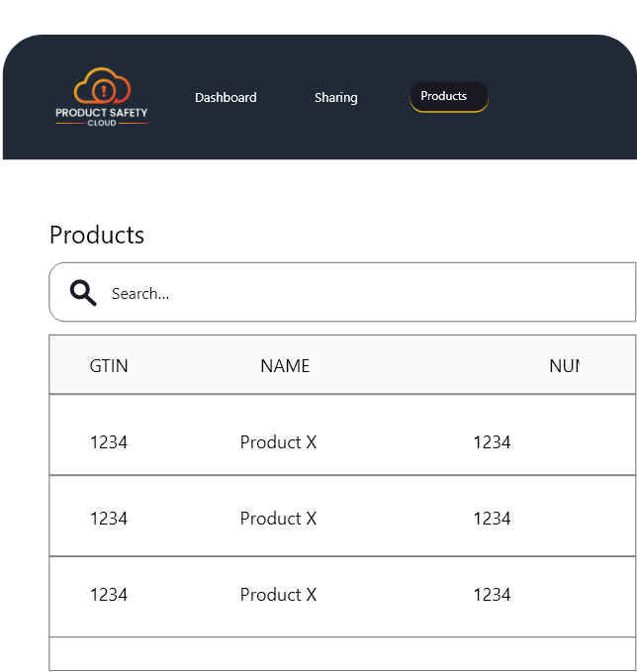637x672 pixels.
Task: Go to the Sharing section
Action: [335, 98]
